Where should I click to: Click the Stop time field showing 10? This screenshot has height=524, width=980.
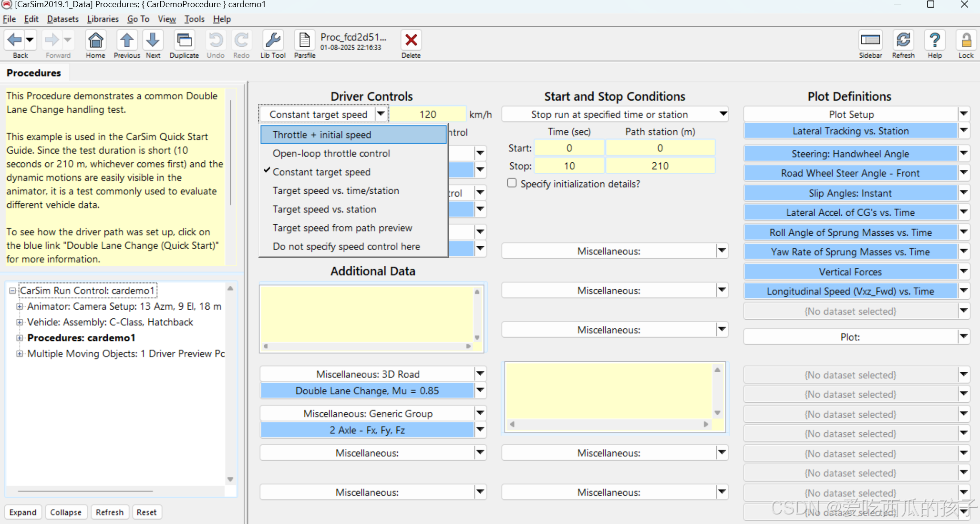click(569, 166)
